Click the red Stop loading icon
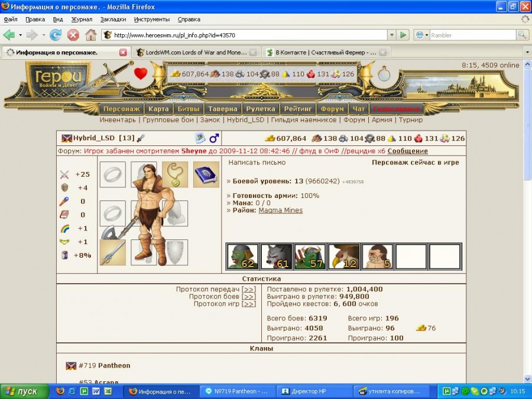532x399 pixels. click(73, 35)
